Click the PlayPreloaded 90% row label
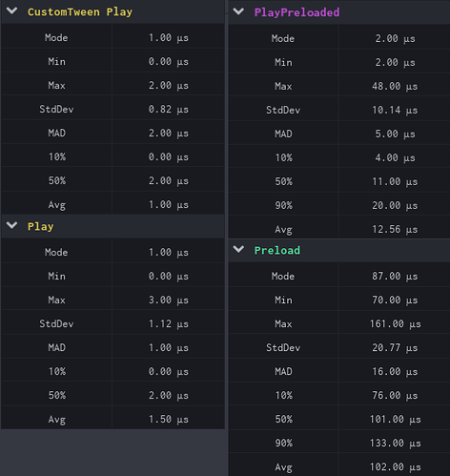Viewport: 450px width, 476px height. point(283,205)
